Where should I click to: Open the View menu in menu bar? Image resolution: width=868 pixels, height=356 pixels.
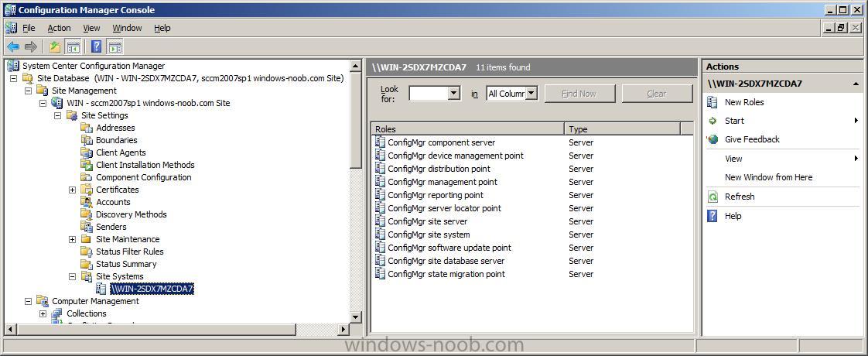[91, 28]
